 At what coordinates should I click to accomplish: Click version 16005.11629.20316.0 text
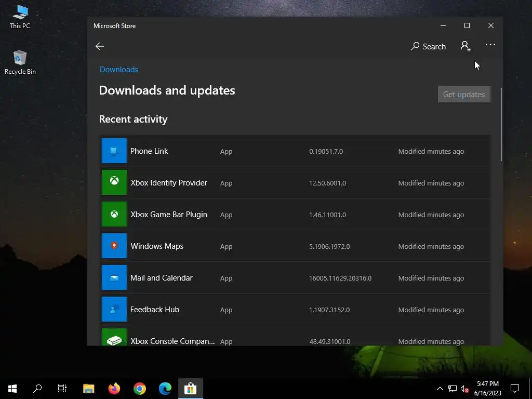[340, 278]
